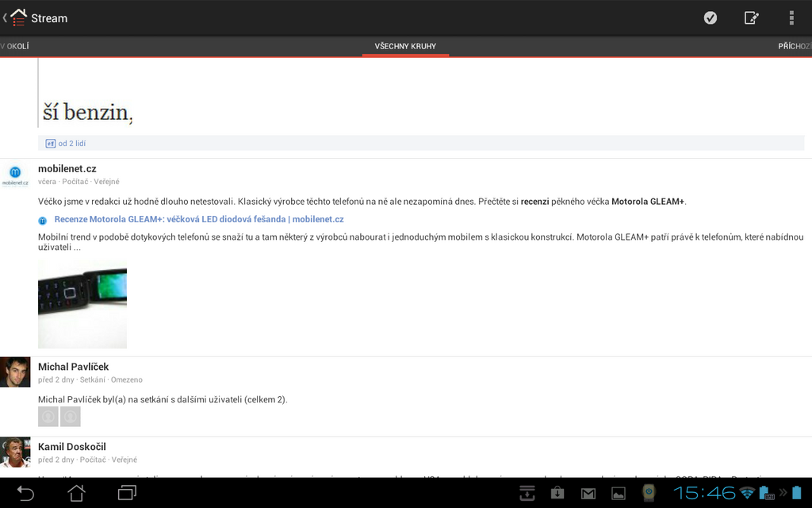Compose a new post with the pencil icon
Screen dimensions: 812x508
[x=751, y=17]
